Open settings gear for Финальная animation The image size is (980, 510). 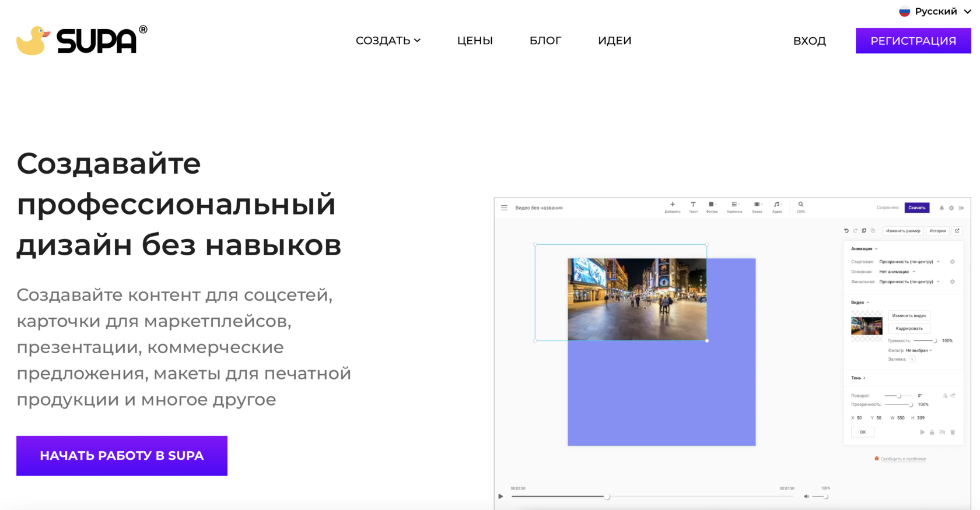[953, 282]
